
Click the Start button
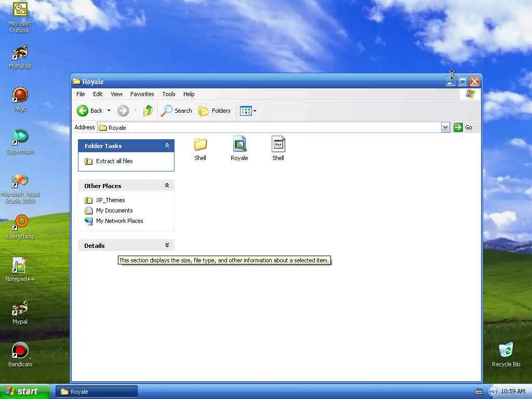pyautogui.click(x=25, y=392)
